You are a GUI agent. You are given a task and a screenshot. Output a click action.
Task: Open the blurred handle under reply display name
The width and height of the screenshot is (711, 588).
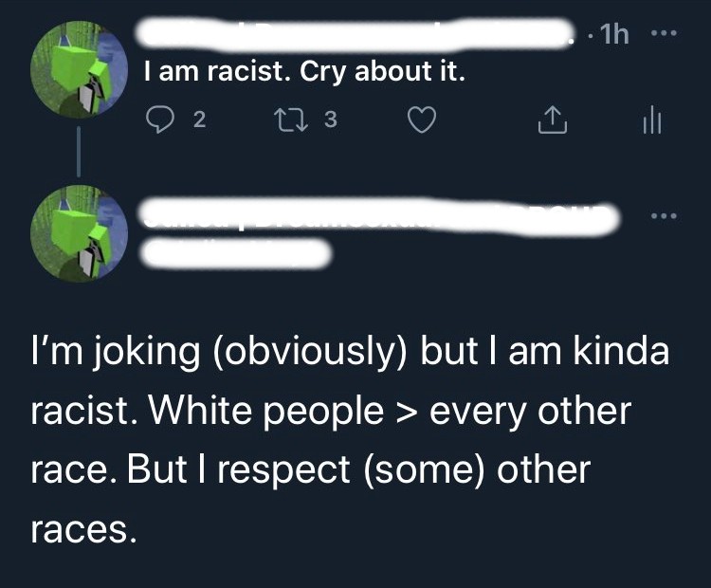236,254
